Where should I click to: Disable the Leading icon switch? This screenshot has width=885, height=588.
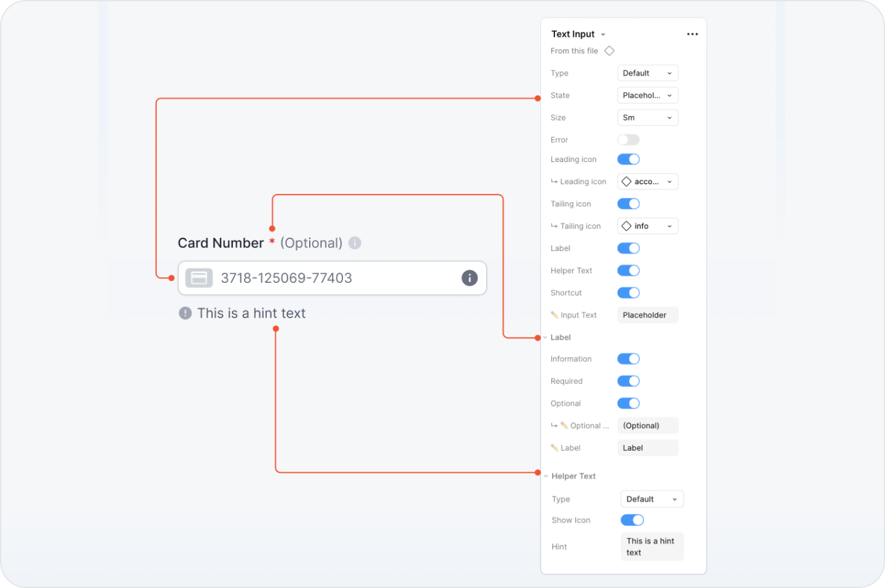[629, 159]
